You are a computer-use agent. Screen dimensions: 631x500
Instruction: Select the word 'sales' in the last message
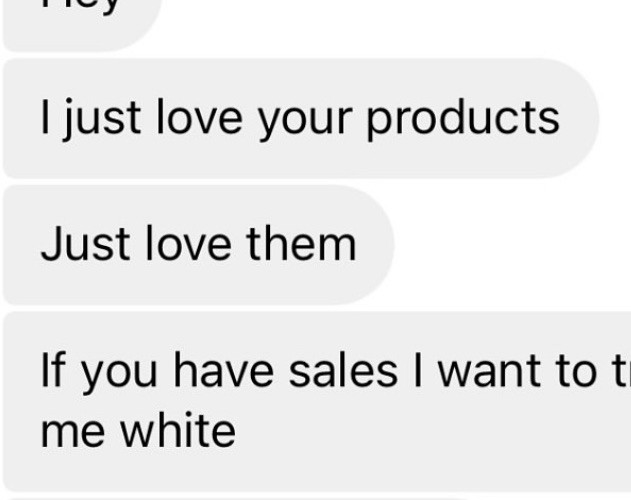(343, 371)
